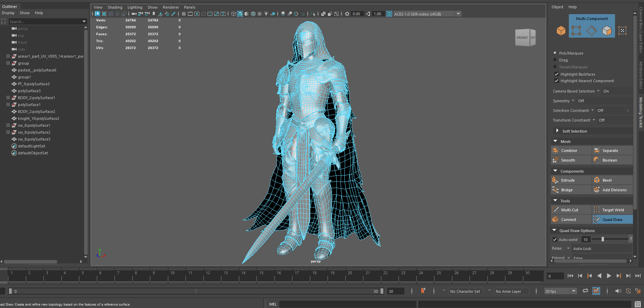644x308 pixels.
Task: Uncheck Highlight Backfaces
Action: 556,74
